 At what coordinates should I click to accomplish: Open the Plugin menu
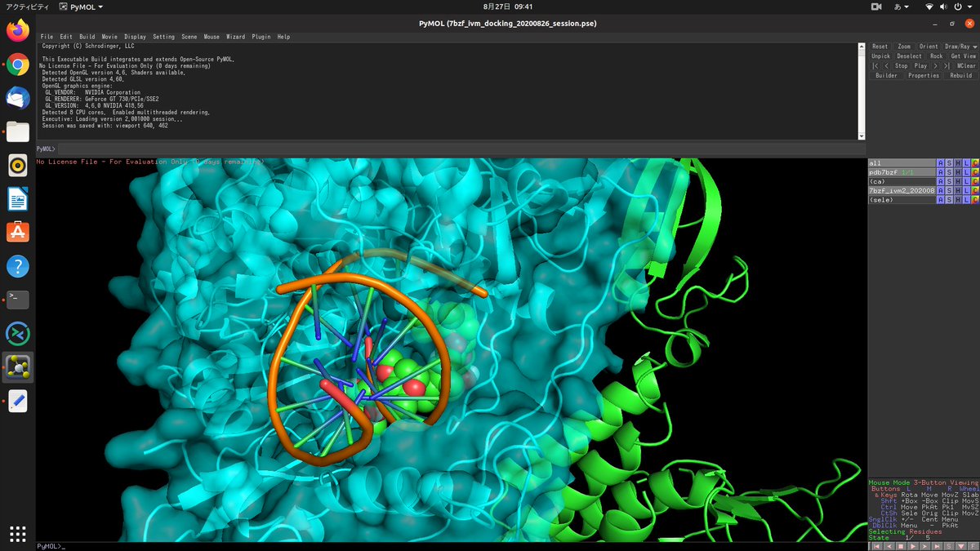(261, 37)
